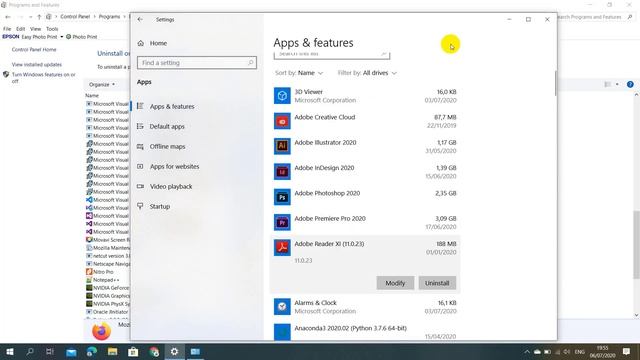Open the view options dropdown arrow
The height and width of the screenshot is (360, 640).
tap(617, 84)
